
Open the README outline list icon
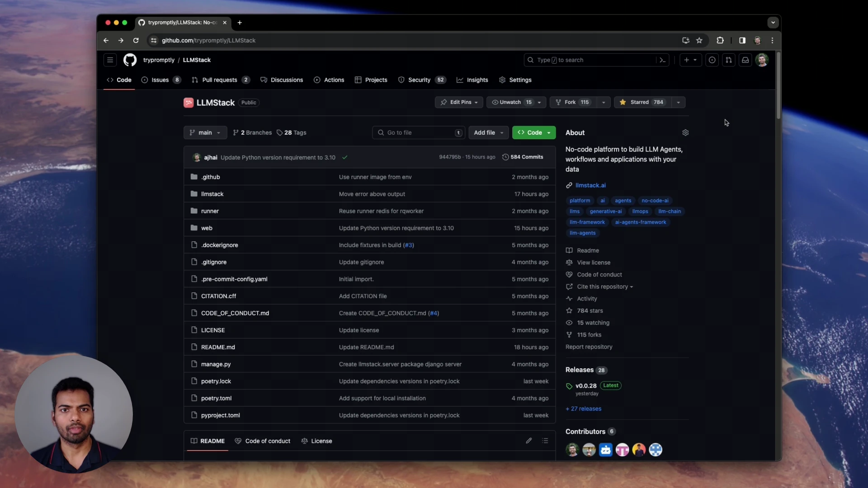(x=545, y=441)
